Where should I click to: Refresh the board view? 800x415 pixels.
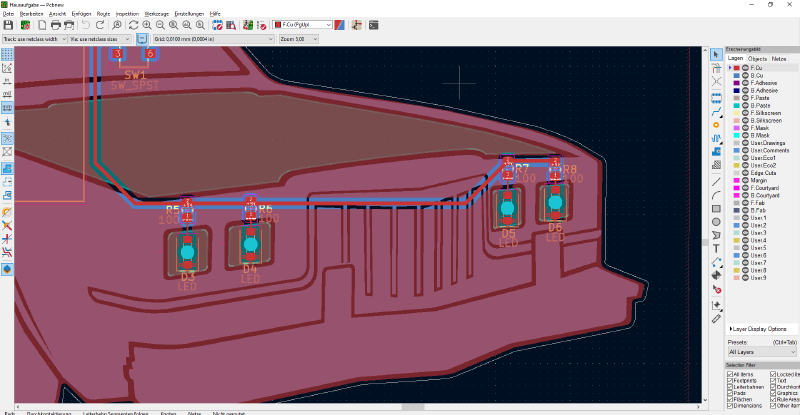(133, 25)
